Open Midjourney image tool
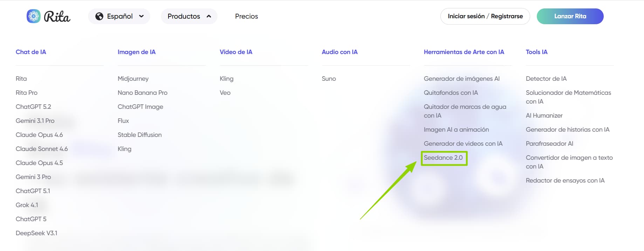The width and height of the screenshot is (644, 251). [133, 79]
